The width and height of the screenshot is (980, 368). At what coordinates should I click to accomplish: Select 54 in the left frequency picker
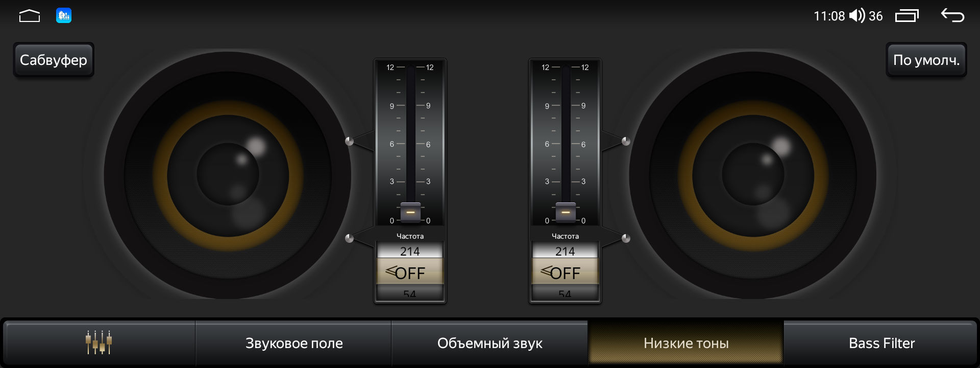[410, 293]
